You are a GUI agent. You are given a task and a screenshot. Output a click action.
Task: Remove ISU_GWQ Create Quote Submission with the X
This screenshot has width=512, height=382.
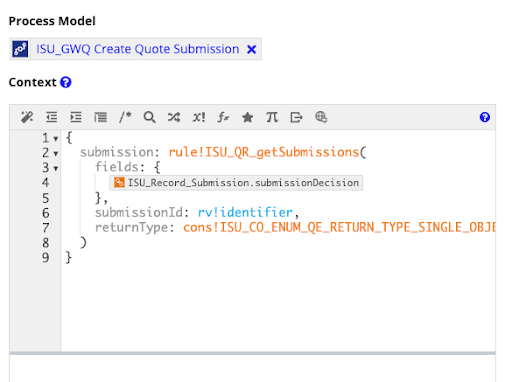(x=251, y=49)
